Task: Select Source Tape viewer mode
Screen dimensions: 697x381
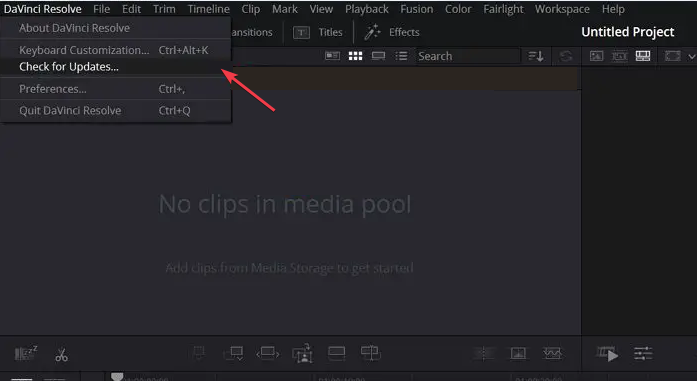Action: [619, 56]
